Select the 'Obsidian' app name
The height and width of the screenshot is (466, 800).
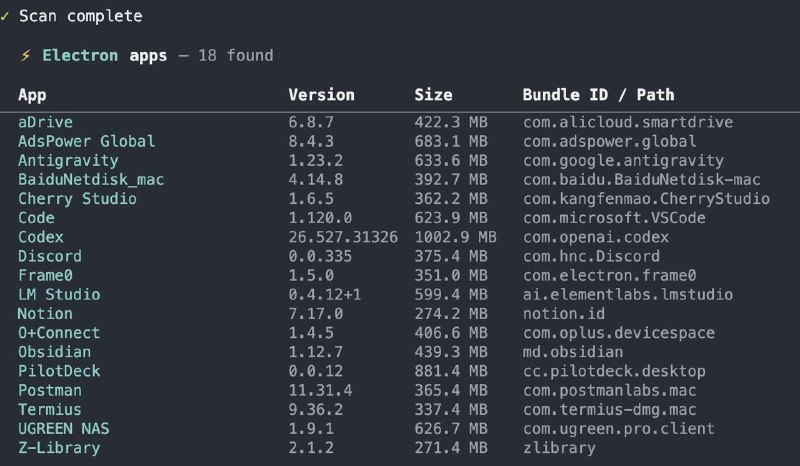click(x=55, y=352)
